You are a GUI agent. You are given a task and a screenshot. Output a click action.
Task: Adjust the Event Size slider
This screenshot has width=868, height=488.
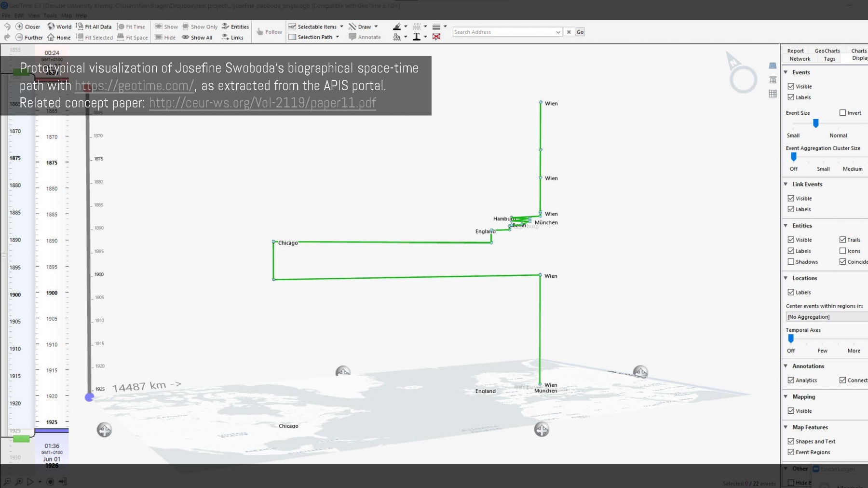coord(815,123)
